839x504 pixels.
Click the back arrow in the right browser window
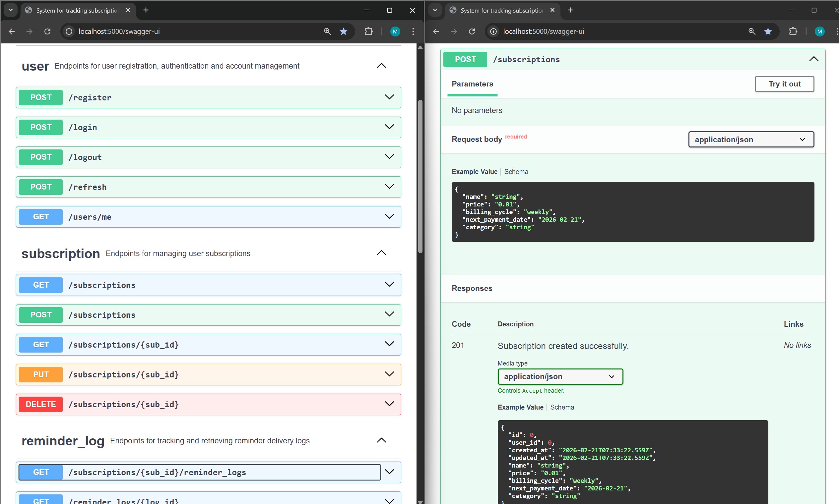click(436, 31)
